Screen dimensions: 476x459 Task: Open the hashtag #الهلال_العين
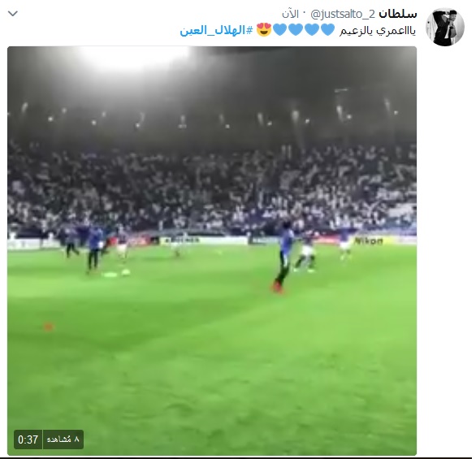coord(216,30)
